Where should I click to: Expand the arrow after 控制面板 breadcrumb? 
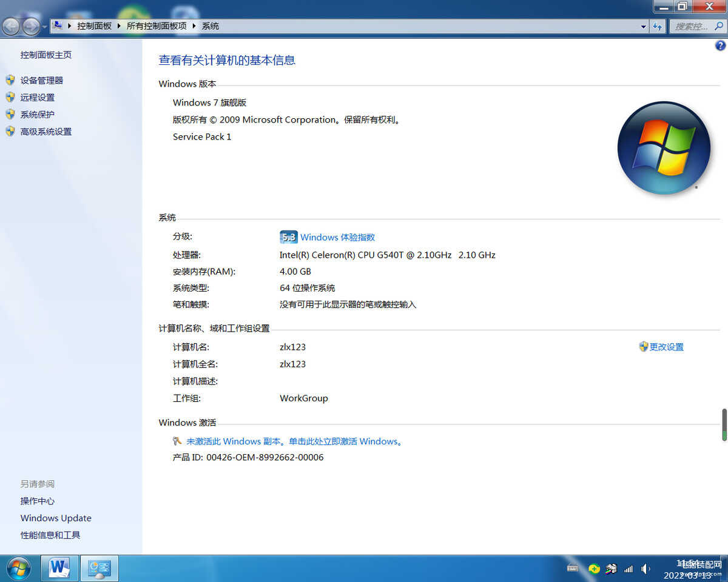[x=119, y=26]
